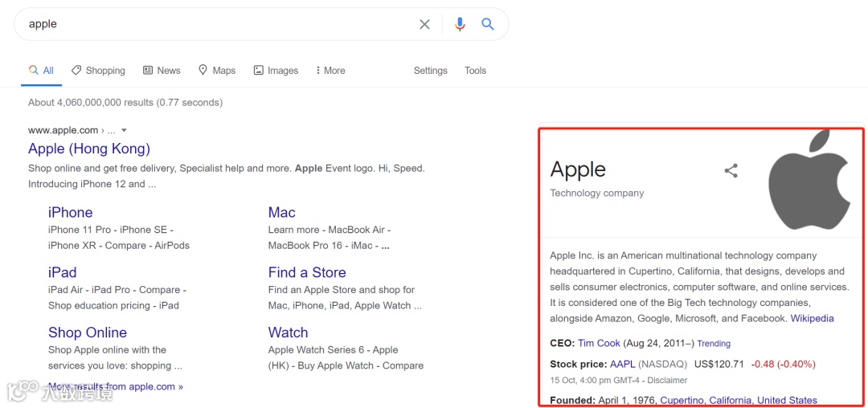Open the Shopping results tab
This screenshot has width=868, height=408.
click(x=98, y=71)
